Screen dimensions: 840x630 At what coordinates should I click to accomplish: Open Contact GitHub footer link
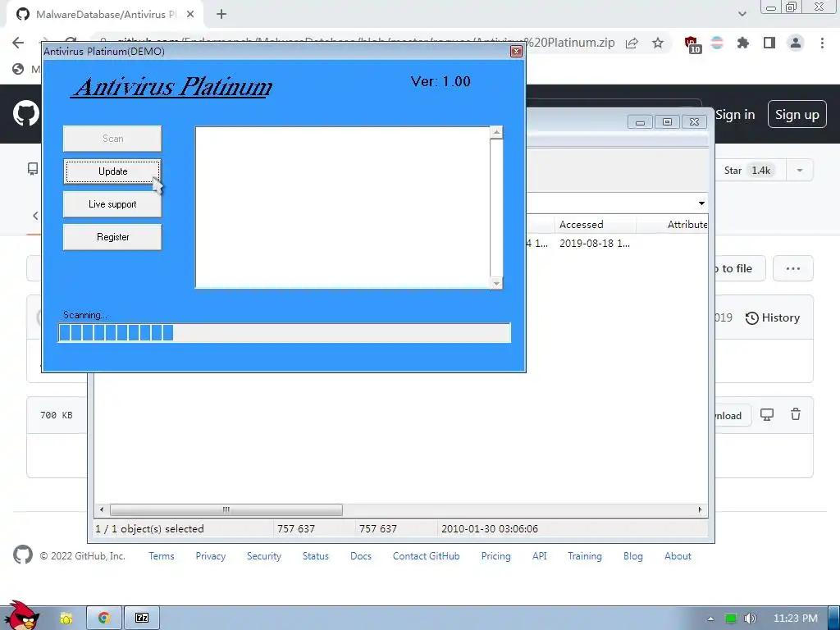pos(426,556)
